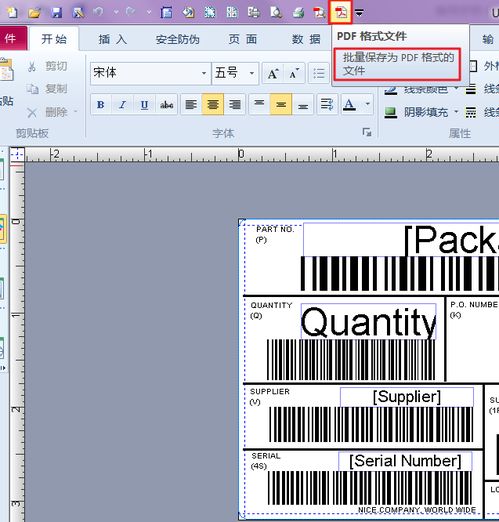Select the [Supplier] text field on label
Viewport: 499px width, 522px height.
[x=407, y=397]
